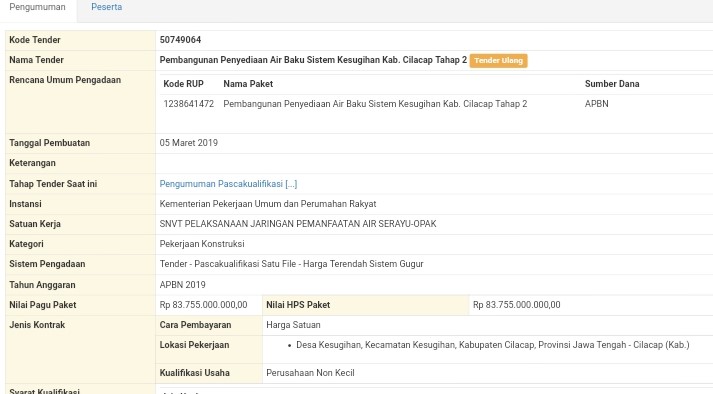Open the Pengumuman Pascakualifikasi link
713x394 pixels.
(x=228, y=184)
